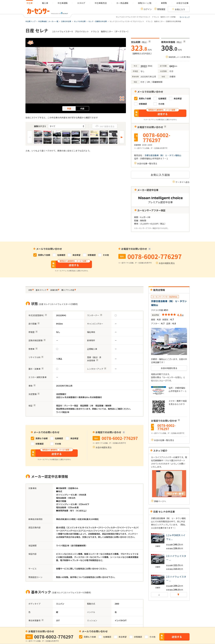Jump to 状態 section anchor
The image size is (215, 644).
[31, 290]
